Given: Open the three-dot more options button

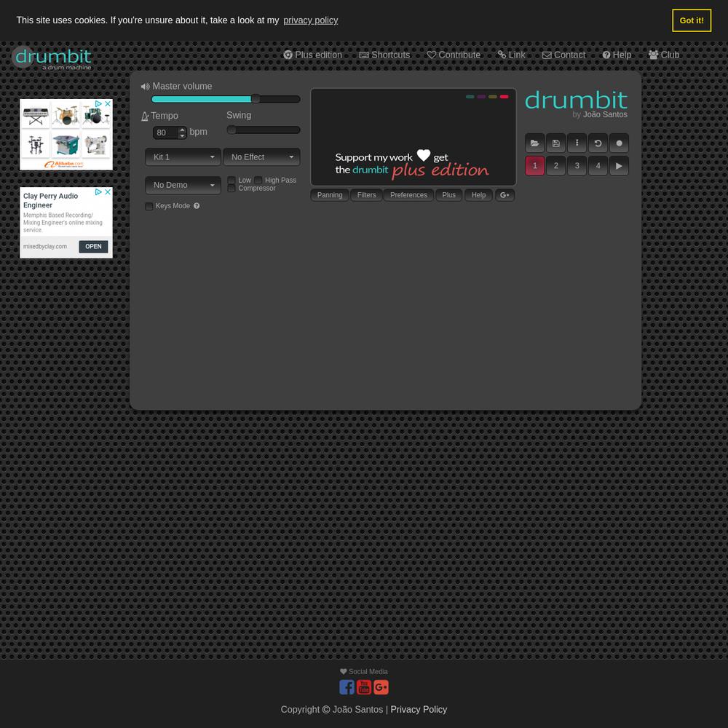Looking at the screenshot, I should pos(577,143).
